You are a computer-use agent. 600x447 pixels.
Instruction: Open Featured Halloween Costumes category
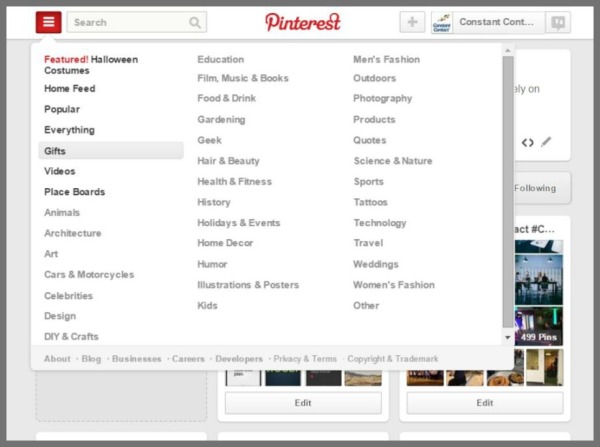91,65
